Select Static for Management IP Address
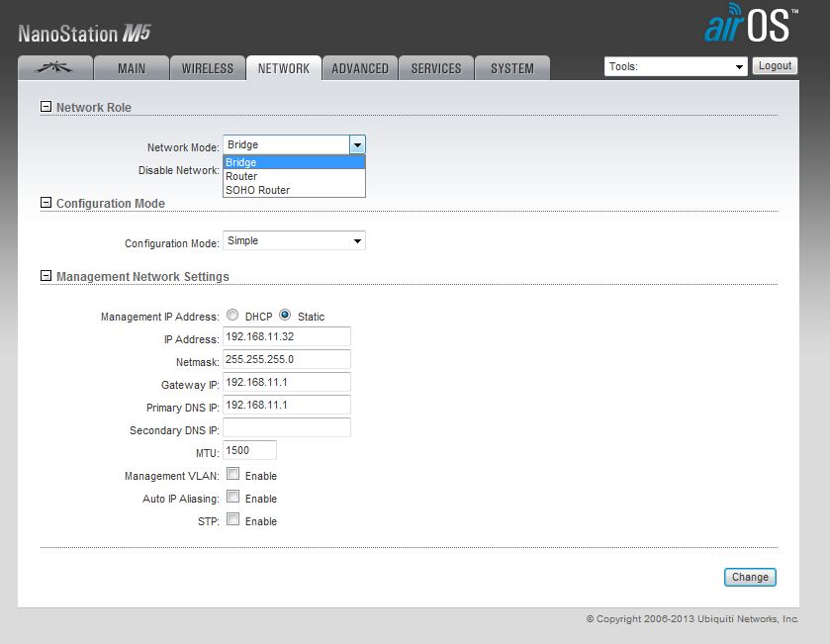The height and width of the screenshot is (644, 830). tap(285, 316)
